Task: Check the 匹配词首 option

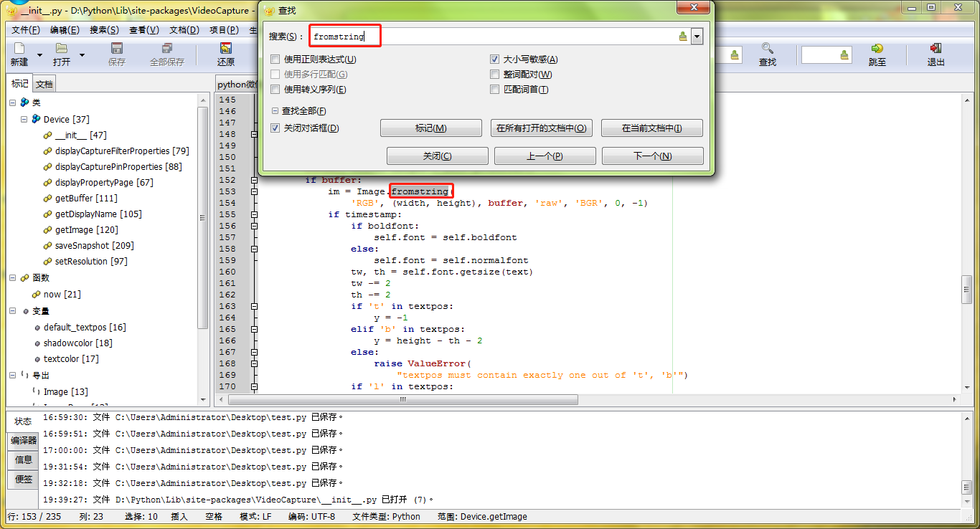Action: coord(495,90)
